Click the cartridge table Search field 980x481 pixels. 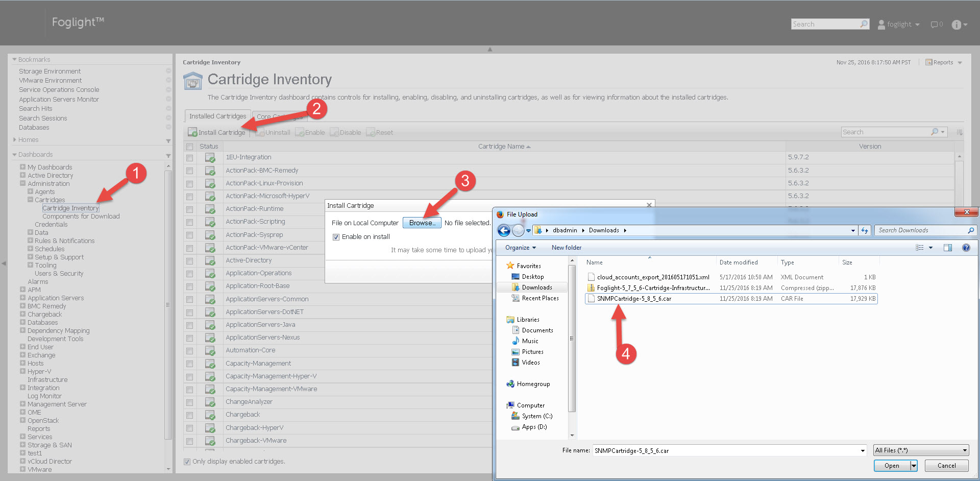coord(887,132)
